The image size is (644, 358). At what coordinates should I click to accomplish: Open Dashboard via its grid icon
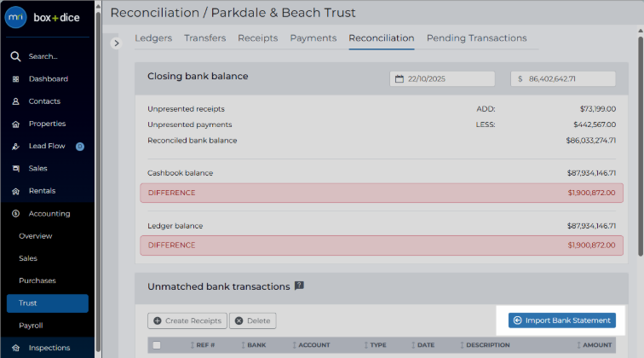pyautogui.click(x=15, y=79)
